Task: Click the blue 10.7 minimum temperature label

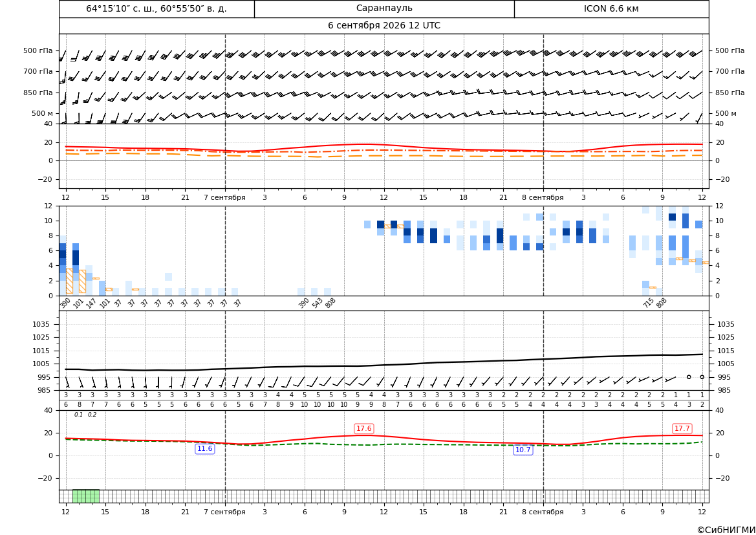Action: (523, 450)
